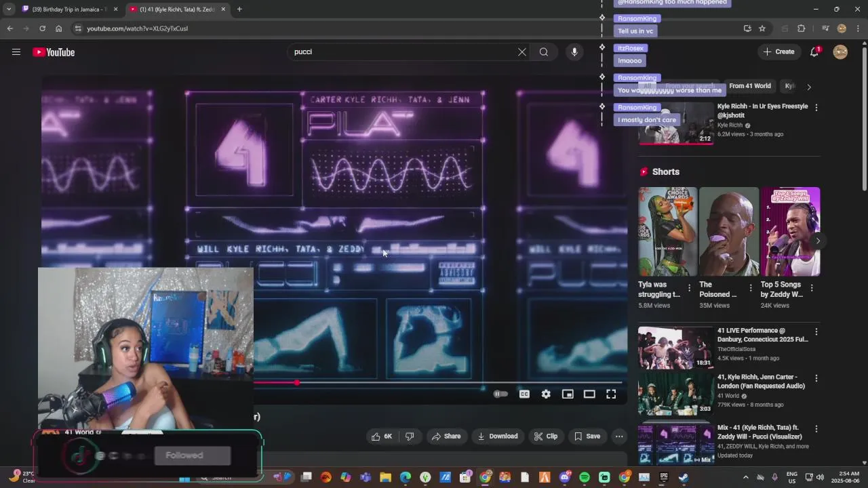Click the address bar URL
Image resolution: width=868 pixels, height=488 pixels.
137,28
